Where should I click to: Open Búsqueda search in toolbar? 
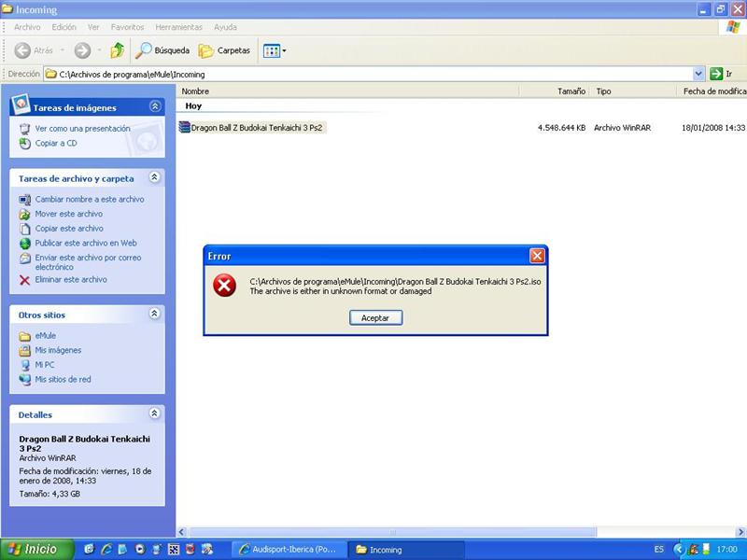pos(162,50)
